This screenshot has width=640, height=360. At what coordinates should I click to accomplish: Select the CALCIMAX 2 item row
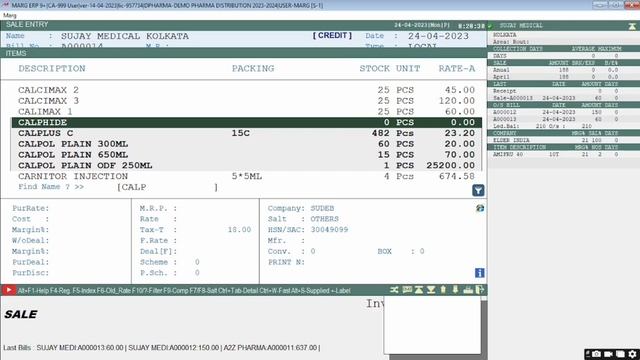tap(247, 90)
